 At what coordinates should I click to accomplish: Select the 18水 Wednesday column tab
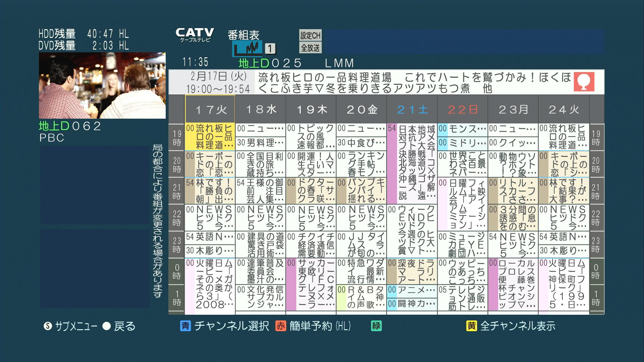tap(261, 109)
